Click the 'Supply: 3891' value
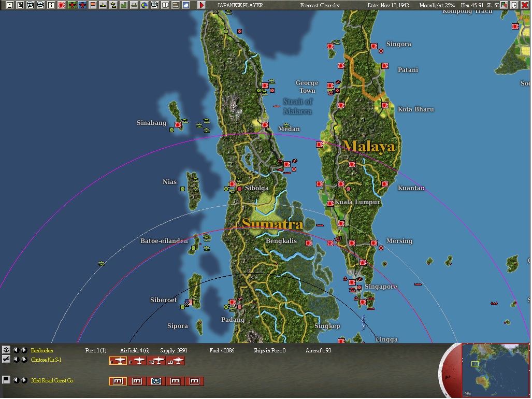Image resolution: width=532 pixels, height=399 pixels. [174, 350]
